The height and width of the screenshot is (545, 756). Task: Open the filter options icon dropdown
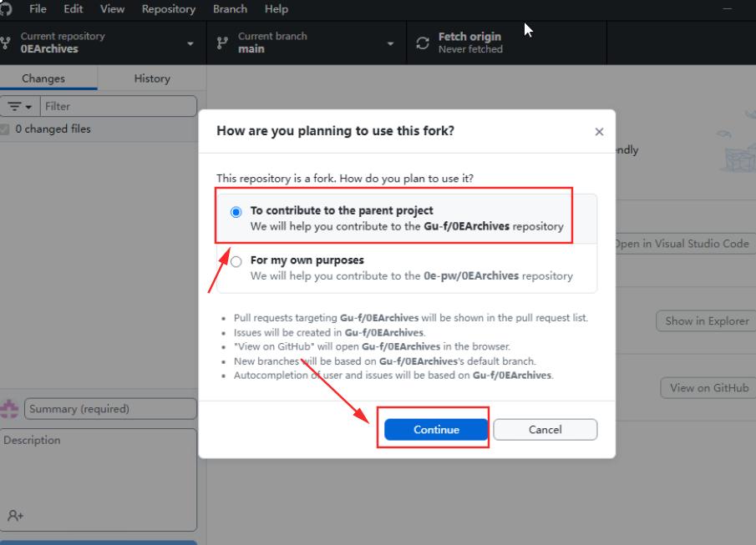click(x=20, y=107)
